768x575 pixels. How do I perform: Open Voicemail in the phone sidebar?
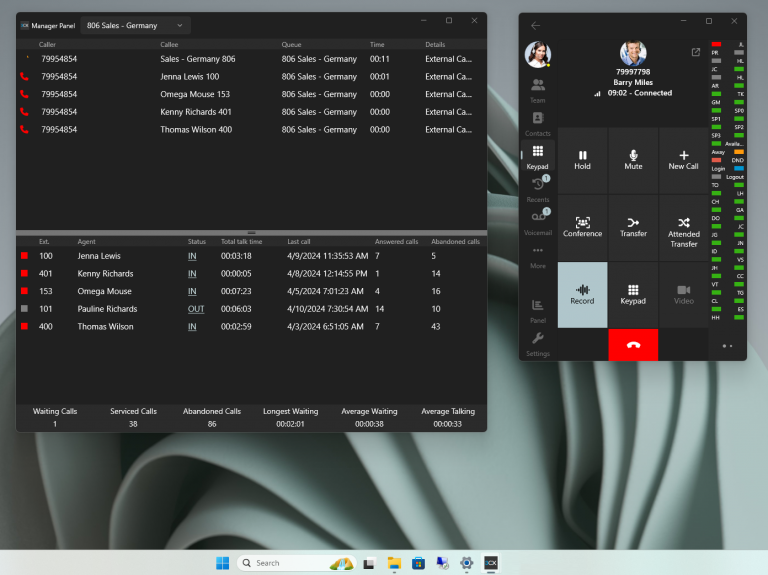[537, 224]
